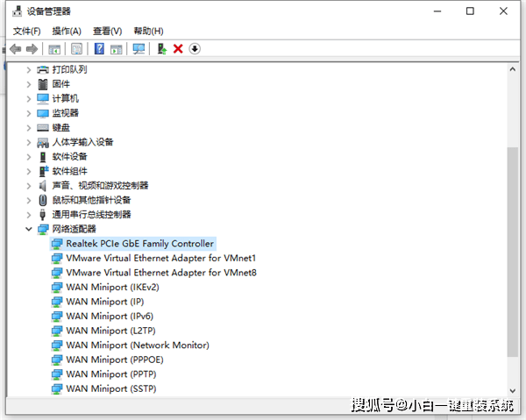Screen dimensions: 526x420
Task: Select the 计算机 computer icon
Action: tap(43, 98)
